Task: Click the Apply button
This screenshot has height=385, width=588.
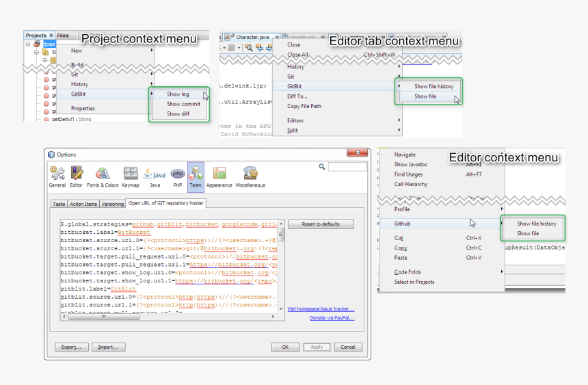Action: [317, 347]
